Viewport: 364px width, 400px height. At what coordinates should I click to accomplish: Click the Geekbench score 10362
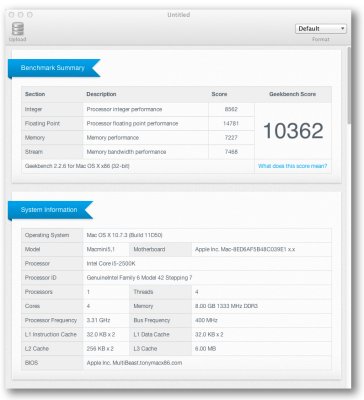293,131
